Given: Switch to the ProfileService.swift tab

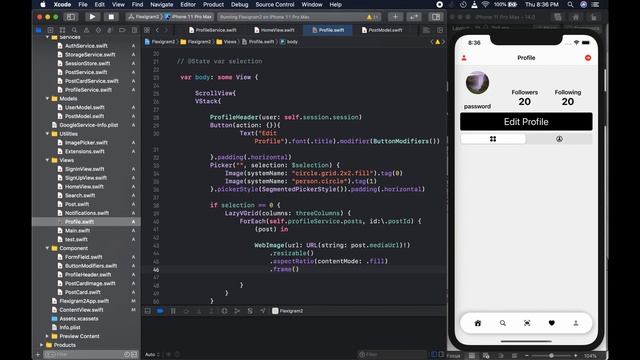Looking at the screenshot, I should pos(213,30).
